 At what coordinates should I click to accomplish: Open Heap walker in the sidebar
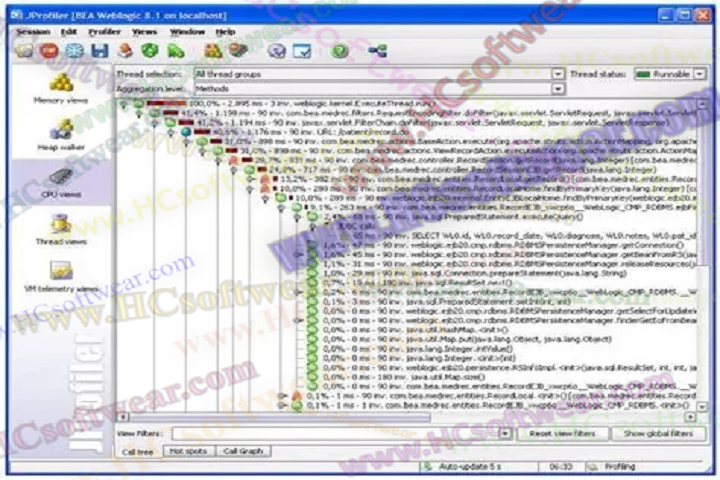[61, 136]
